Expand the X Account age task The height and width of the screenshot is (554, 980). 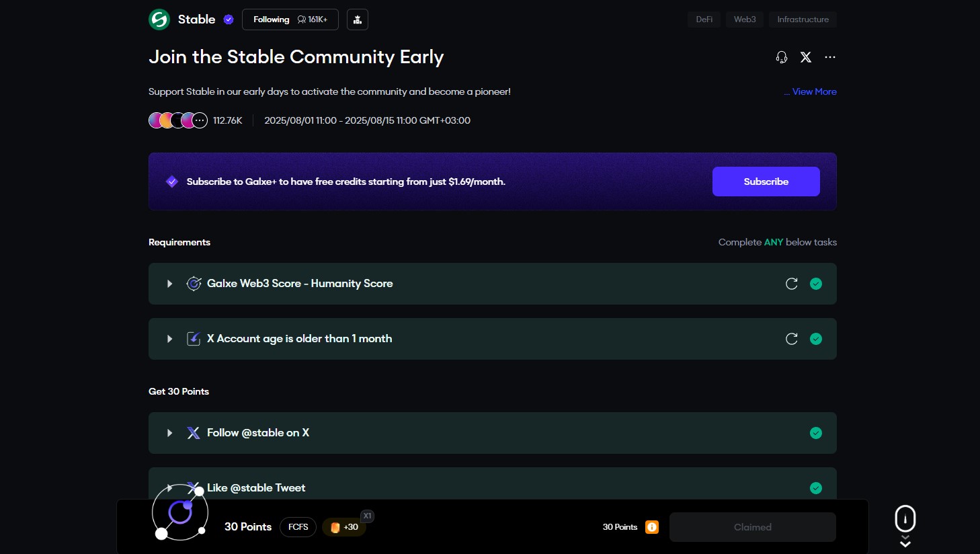(169, 339)
